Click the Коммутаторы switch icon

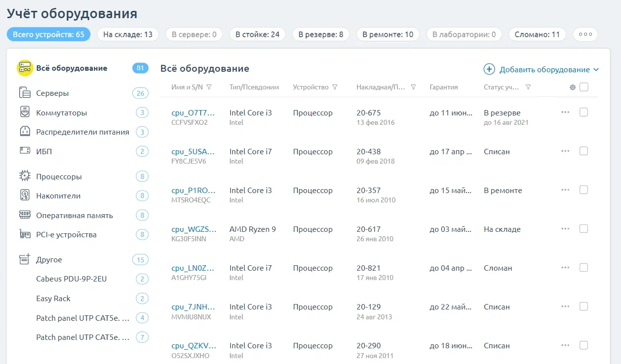25,112
